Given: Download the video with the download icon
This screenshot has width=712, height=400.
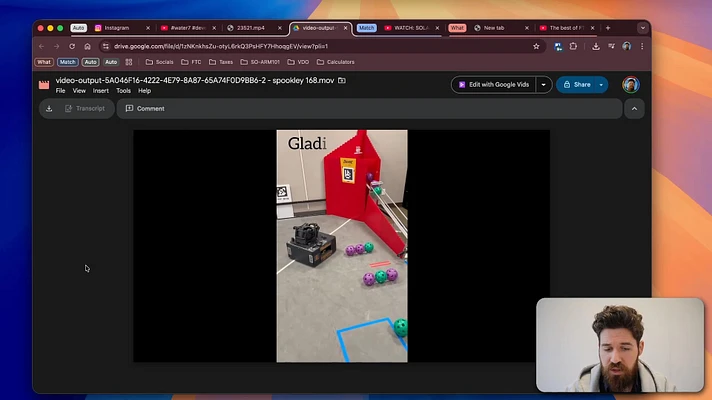Looking at the screenshot, I should click(49, 109).
